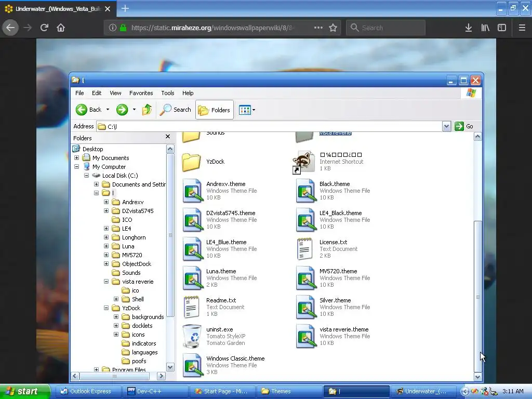532x399 pixels.
Task: Collapse the YzDock tree node
Action: click(x=106, y=308)
